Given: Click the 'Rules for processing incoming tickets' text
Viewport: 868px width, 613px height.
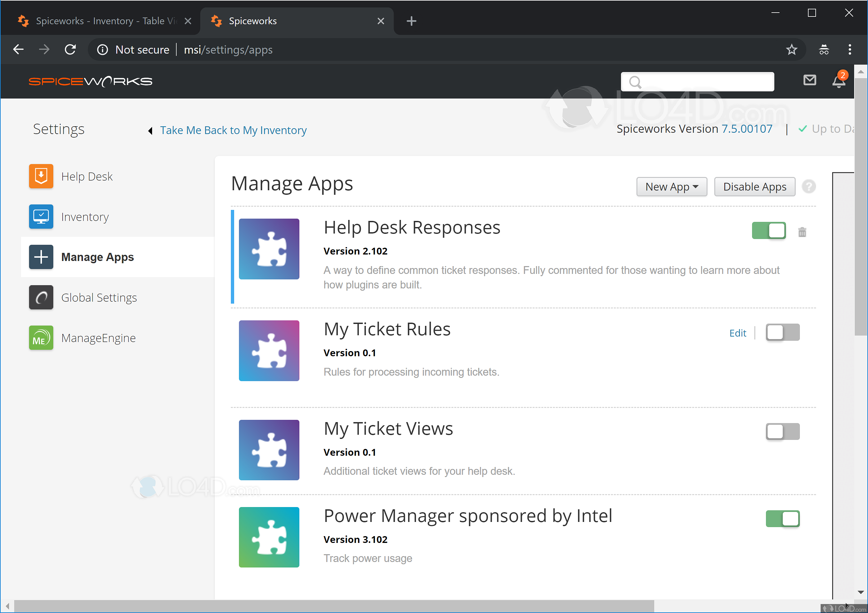Looking at the screenshot, I should pyautogui.click(x=411, y=372).
